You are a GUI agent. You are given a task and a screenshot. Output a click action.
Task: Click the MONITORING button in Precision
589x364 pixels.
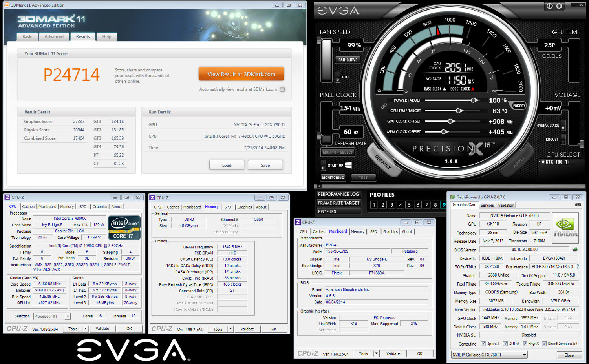333,178
